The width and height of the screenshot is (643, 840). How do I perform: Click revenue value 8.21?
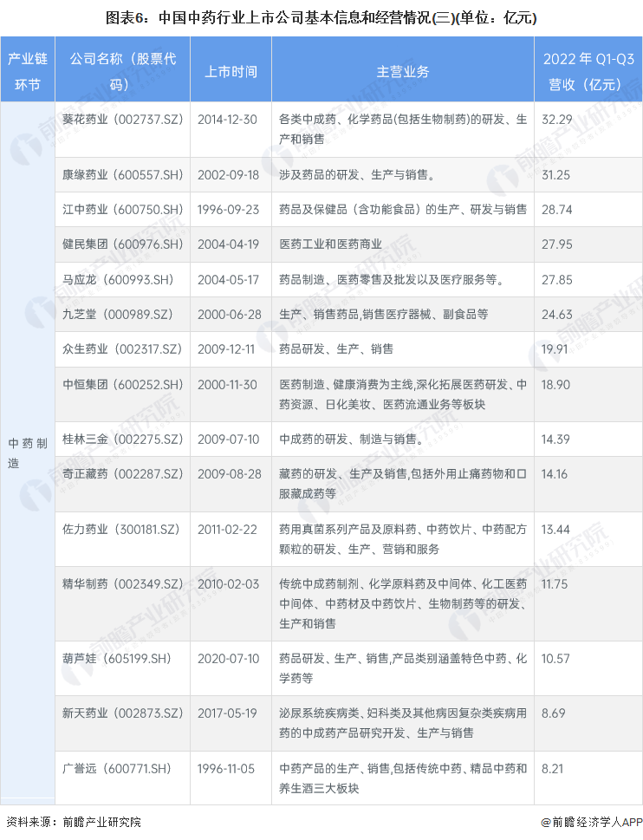coord(552,769)
